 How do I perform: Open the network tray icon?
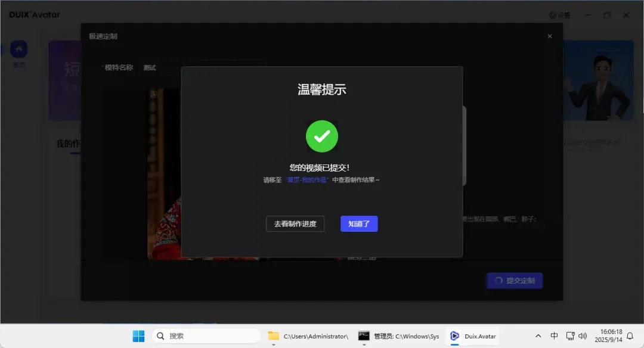point(570,336)
